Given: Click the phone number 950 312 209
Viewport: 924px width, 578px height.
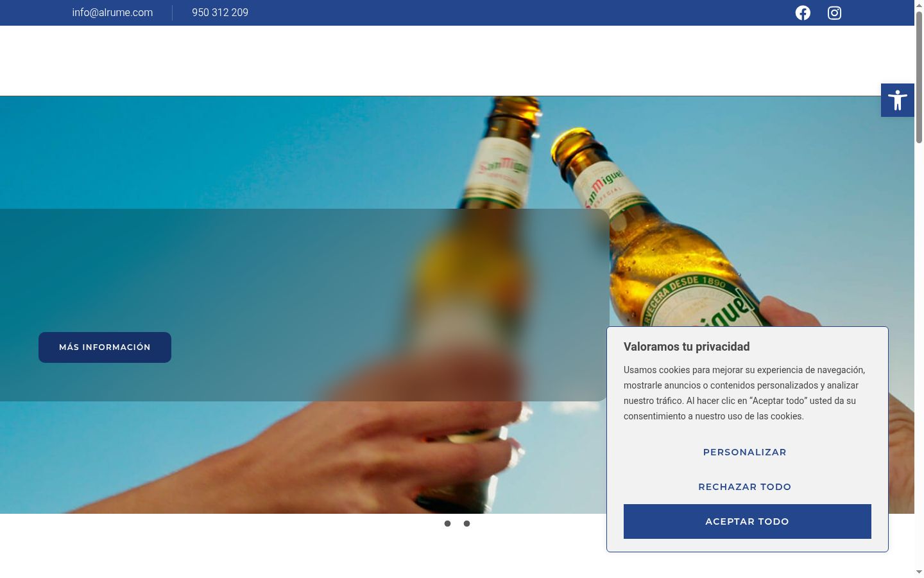Looking at the screenshot, I should (220, 12).
